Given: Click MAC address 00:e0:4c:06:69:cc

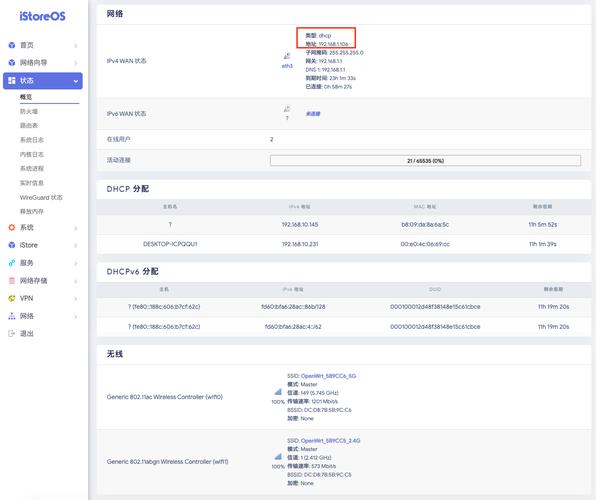Looking at the screenshot, I should tap(425, 244).
